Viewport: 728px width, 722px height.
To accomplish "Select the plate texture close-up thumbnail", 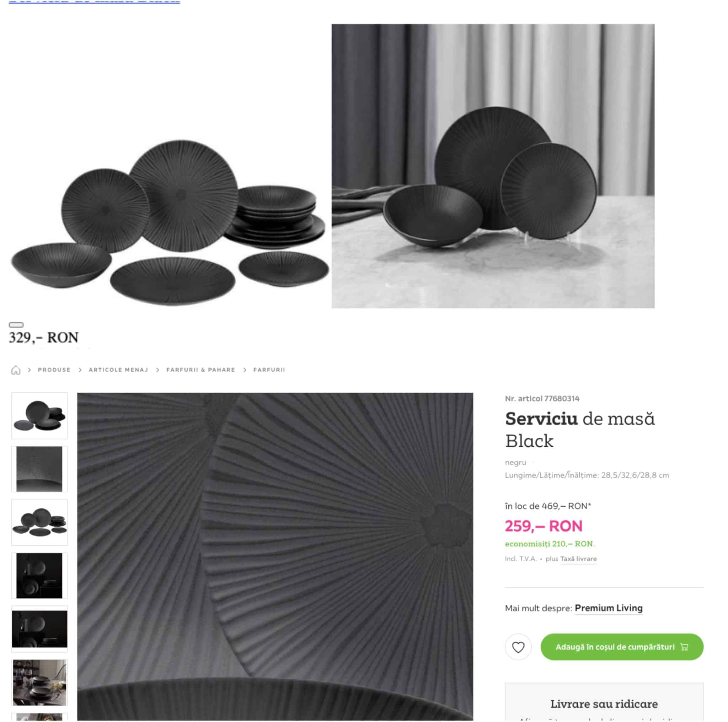I will point(39,469).
